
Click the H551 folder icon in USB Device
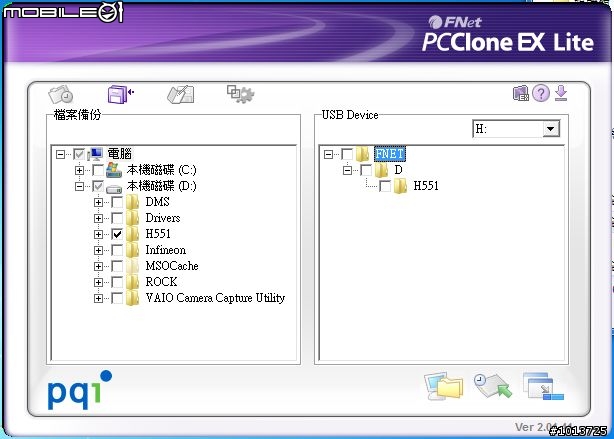click(401, 186)
